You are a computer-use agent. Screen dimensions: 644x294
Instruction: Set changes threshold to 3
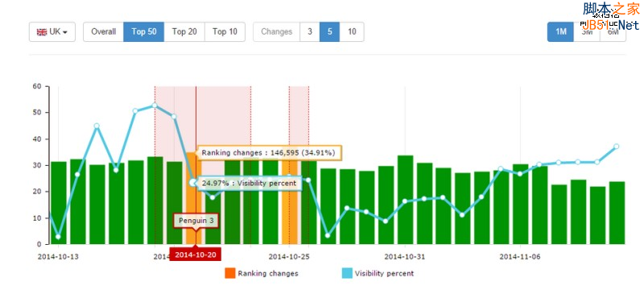[x=310, y=31]
